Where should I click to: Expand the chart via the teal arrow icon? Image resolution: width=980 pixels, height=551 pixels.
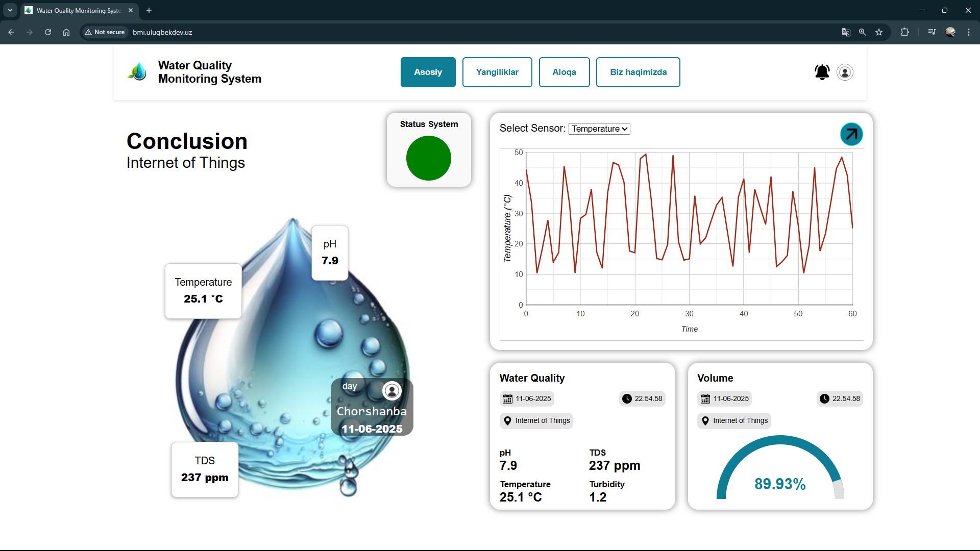tap(851, 134)
